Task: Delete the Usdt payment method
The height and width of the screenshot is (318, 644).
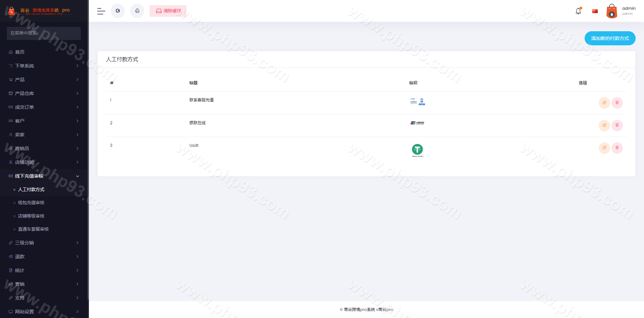Action: (617, 148)
